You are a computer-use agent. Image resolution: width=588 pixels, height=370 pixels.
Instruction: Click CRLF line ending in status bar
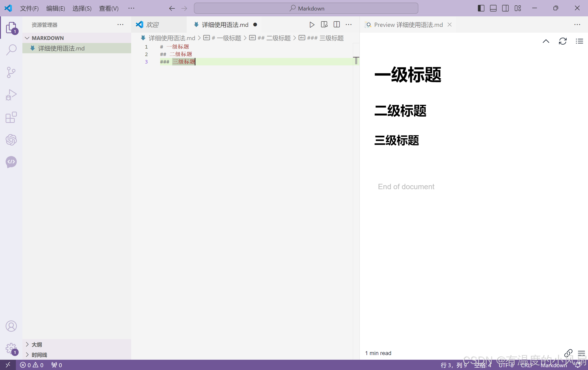pos(526,365)
